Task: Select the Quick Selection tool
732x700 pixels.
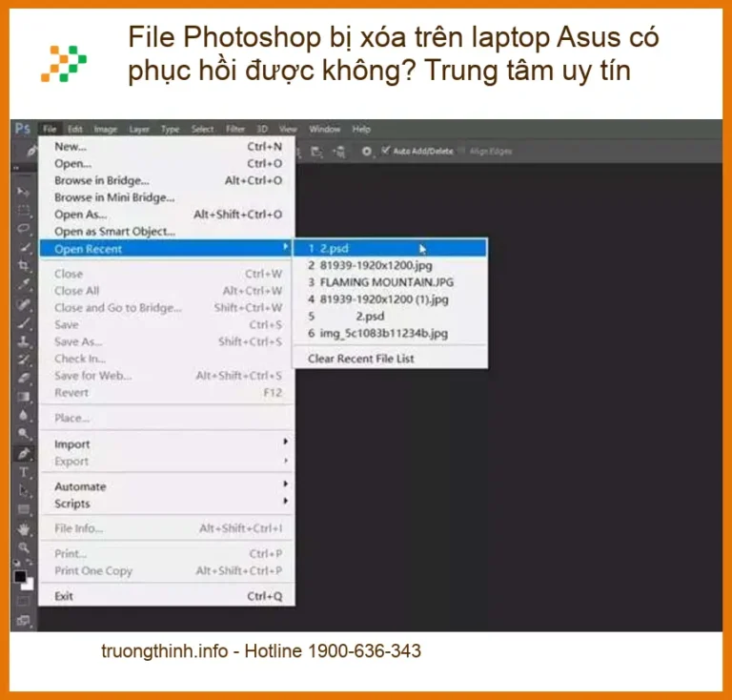Action: [23, 248]
